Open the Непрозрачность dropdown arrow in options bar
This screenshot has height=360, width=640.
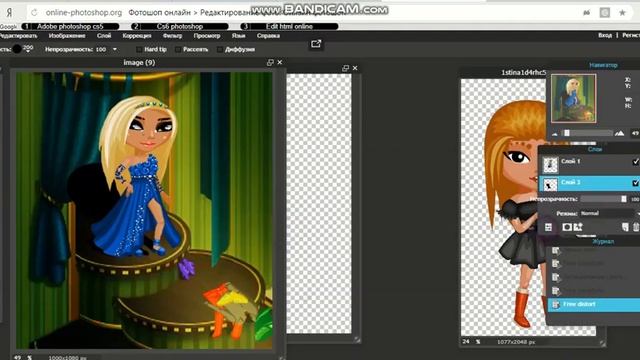point(115,49)
